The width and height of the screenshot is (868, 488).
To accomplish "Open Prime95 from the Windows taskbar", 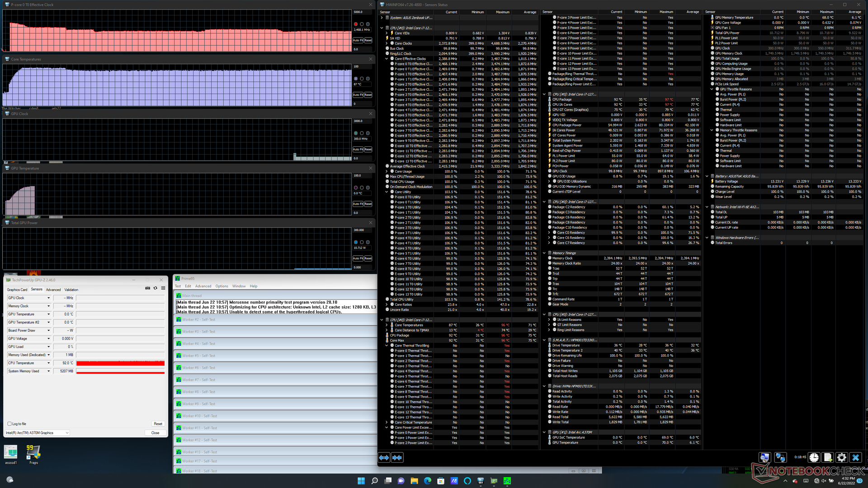I will point(507,481).
